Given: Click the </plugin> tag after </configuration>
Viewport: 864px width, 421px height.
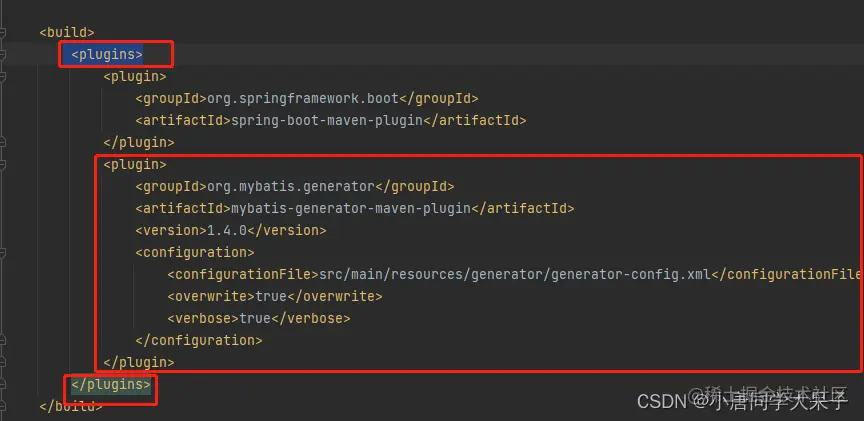Looking at the screenshot, I should (139, 363).
